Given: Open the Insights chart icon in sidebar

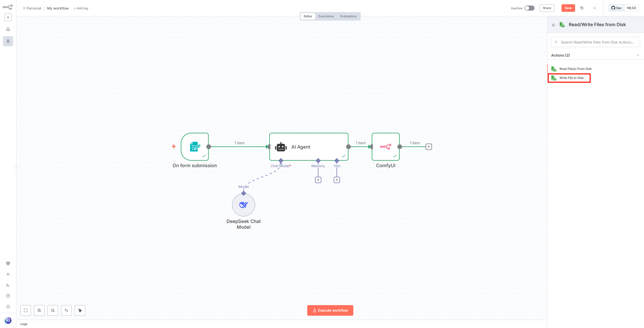Looking at the screenshot, I should 8,285.
